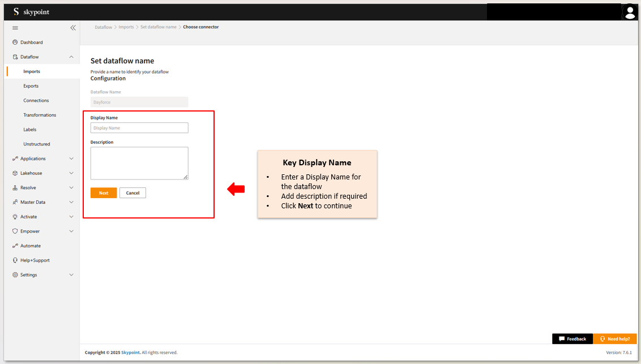Focus the Display Name input field
This screenshot has height=364, width=641.
click(139, 128)
